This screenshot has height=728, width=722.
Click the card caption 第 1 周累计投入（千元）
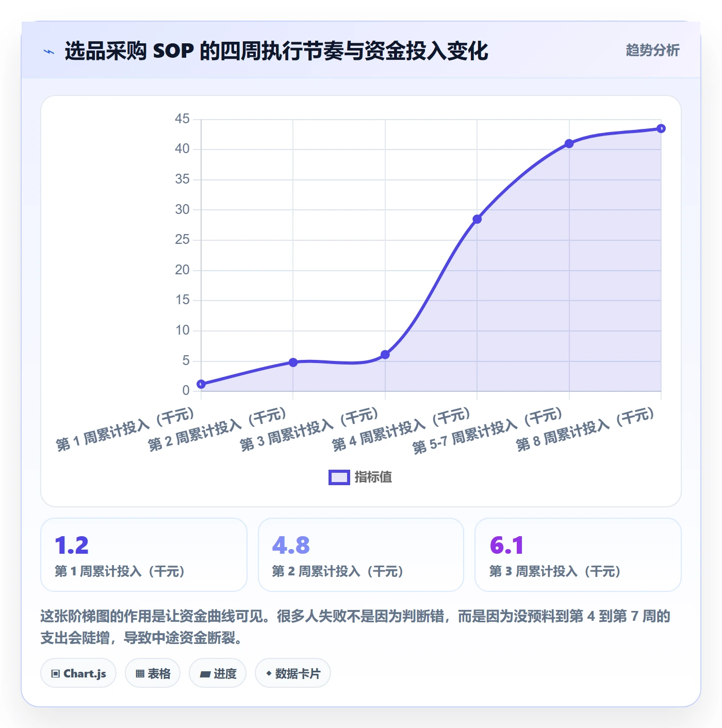click(x=120, y=571)
